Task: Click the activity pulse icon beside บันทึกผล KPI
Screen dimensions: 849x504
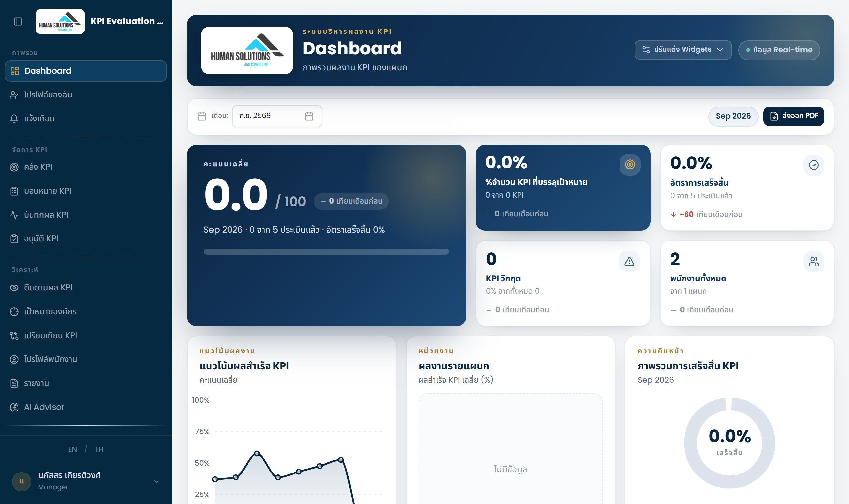Action: coord(14,215)
